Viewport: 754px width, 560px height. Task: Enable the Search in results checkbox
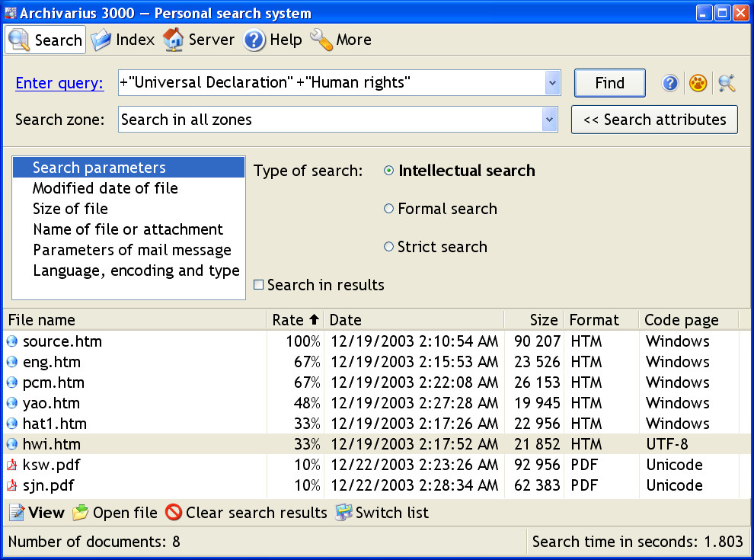click(259, 285)
